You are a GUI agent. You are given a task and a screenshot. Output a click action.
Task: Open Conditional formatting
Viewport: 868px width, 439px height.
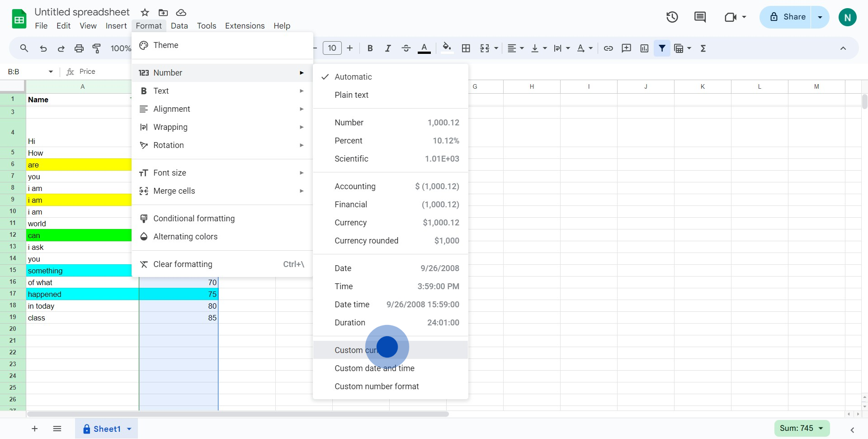tap(222, 219)
